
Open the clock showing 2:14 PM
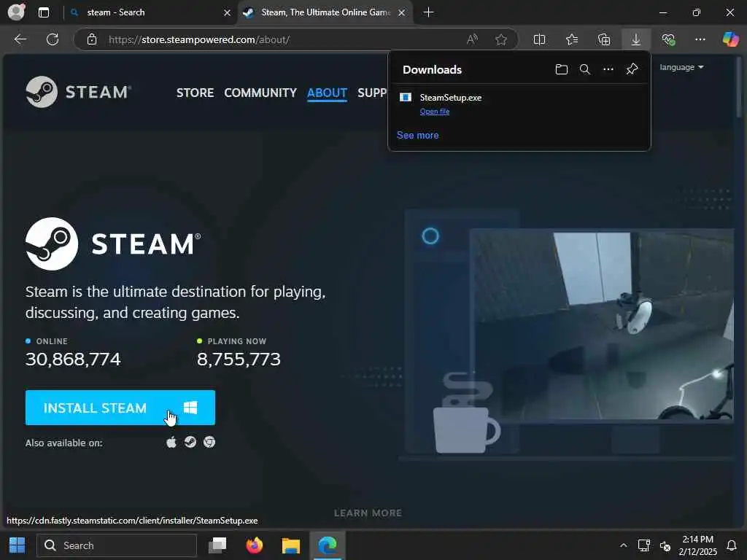click(x=697, y=545)
